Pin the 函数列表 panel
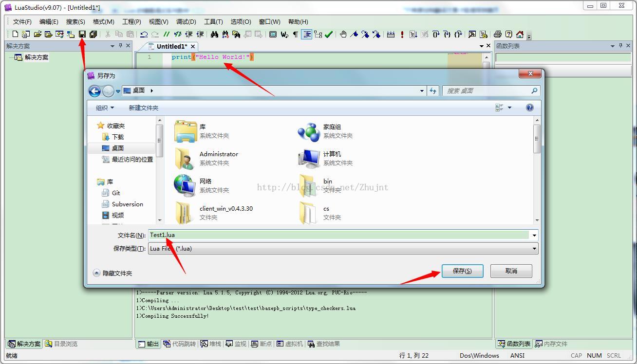Screen dimensions: 637x364 click(x=620, y=45)
